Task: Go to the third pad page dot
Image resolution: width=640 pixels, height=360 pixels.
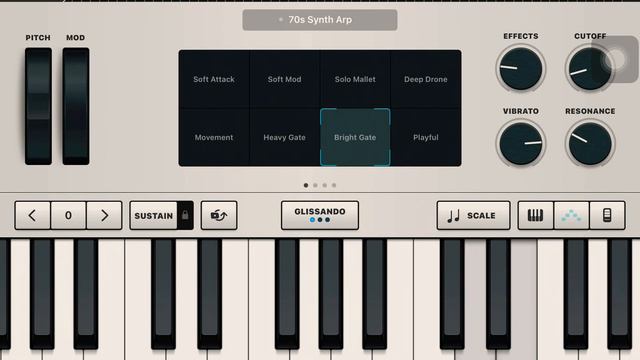Action: tap(324, 185)
